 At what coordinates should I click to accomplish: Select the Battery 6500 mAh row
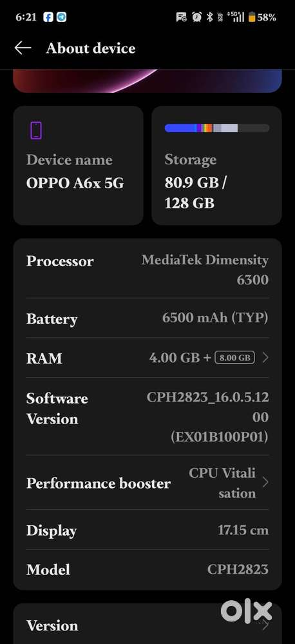coord(147,318)
